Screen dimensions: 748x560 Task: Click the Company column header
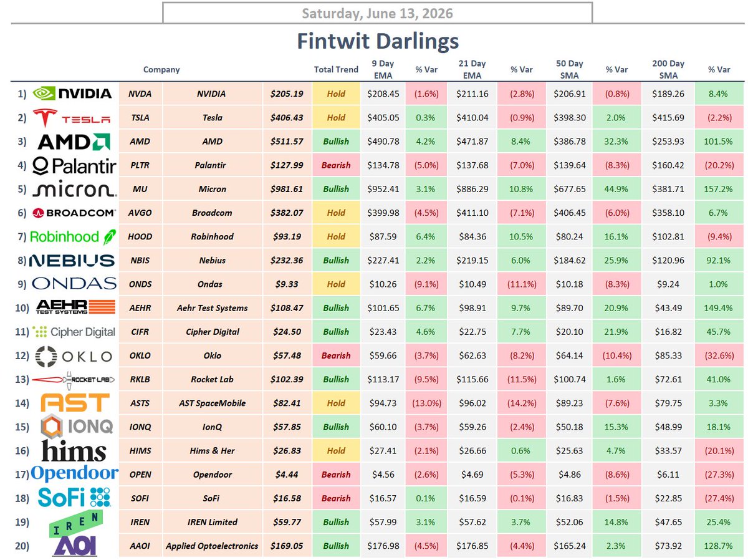click(x=161, y=70)
